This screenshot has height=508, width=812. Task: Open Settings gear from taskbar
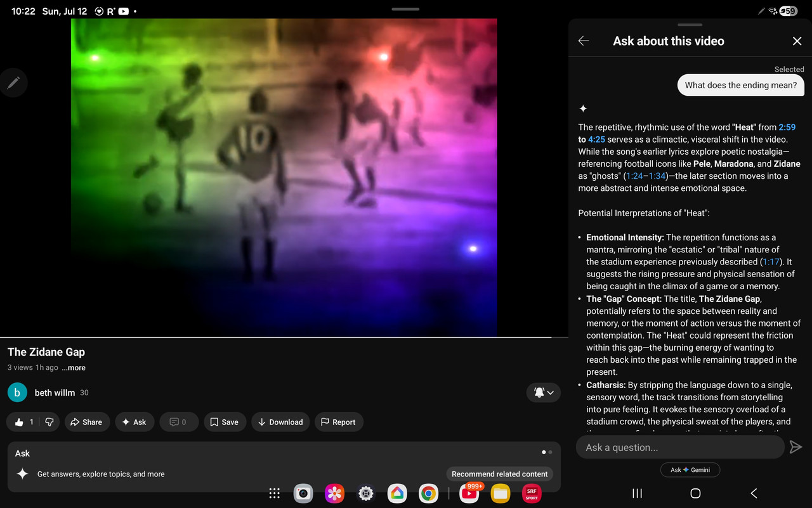(365, 493)
